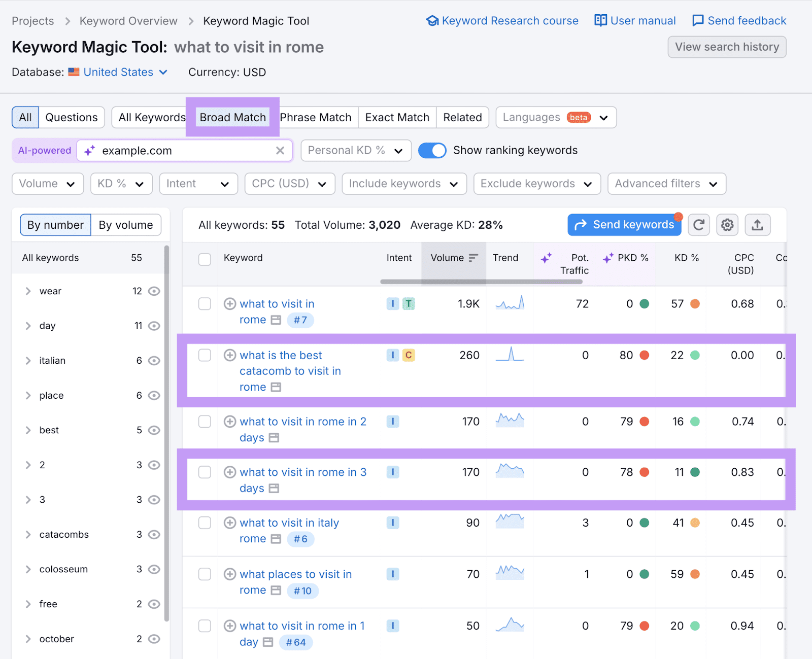Image resolution: width=812 pixels, height=659 pixels.
Task: Clear the example.com input field
Action: (x=280, y=150)
